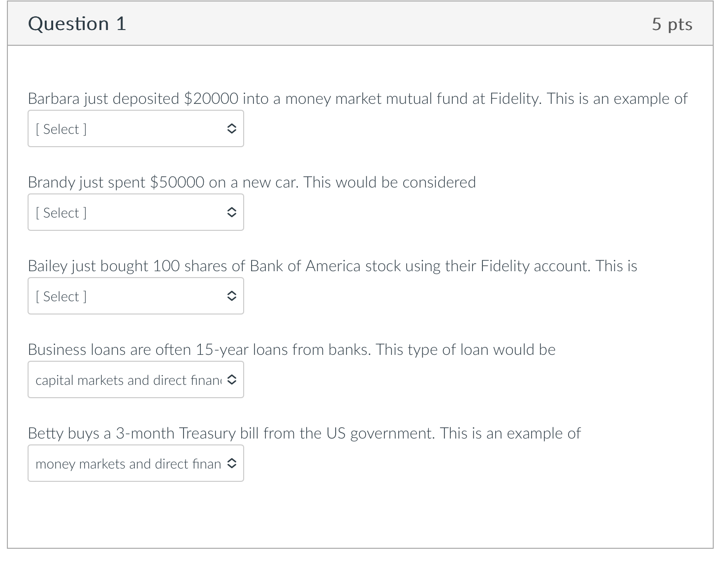The image size is (728, 566).
Task: Open the dropdown showing 'capital markets and direct finance'
Action: pos(135,379)
